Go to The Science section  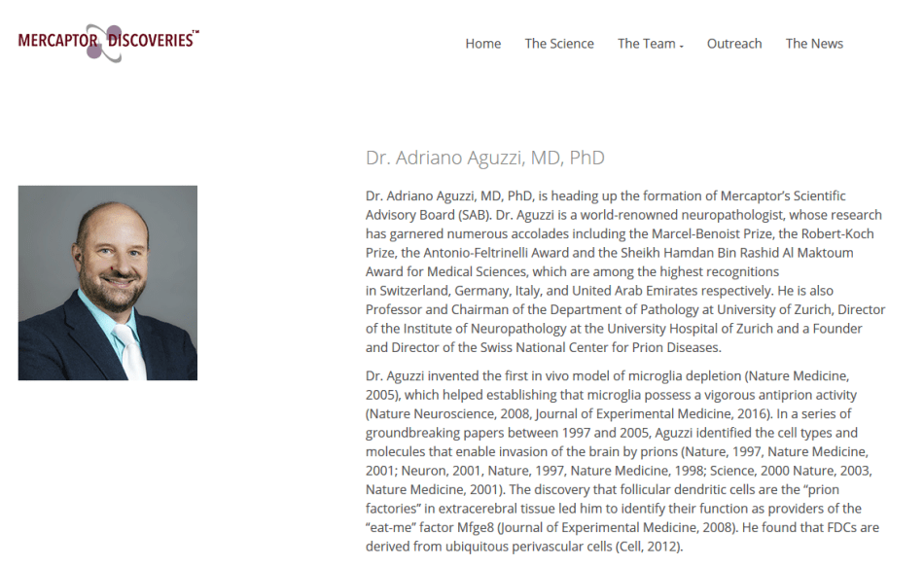coord(559,44)
